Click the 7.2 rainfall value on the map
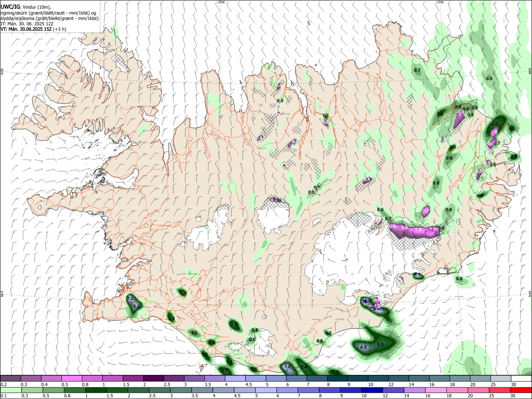 click(130, 299)
